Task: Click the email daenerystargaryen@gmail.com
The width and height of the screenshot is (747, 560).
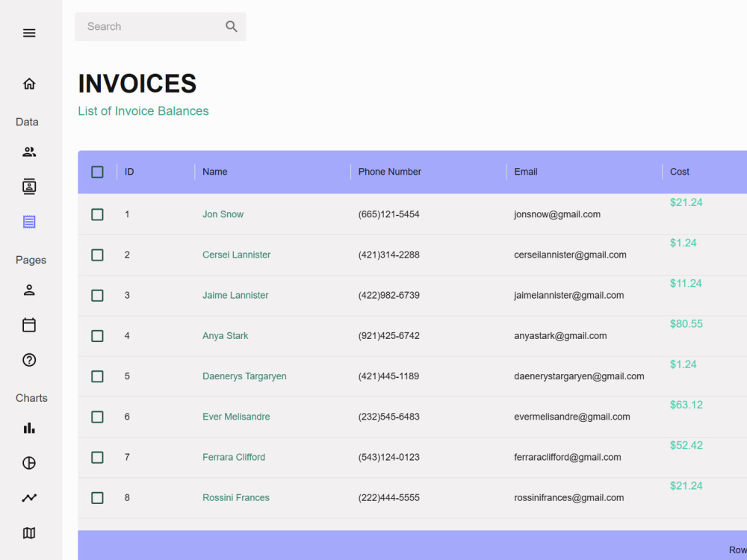Action: (x=580, y=376)
